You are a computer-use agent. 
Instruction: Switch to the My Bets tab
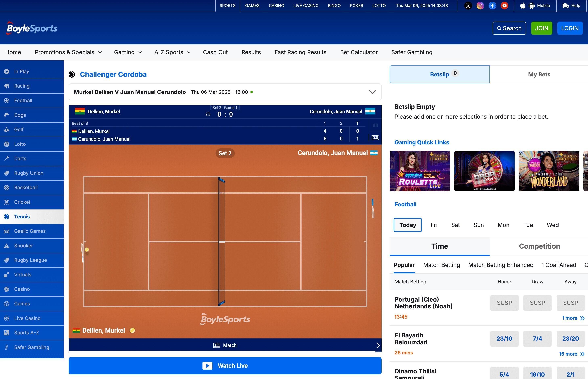539,74
